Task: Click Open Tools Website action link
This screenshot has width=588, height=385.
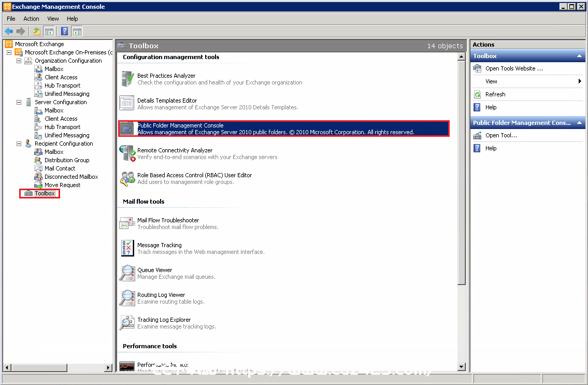Action: [514, 68]
